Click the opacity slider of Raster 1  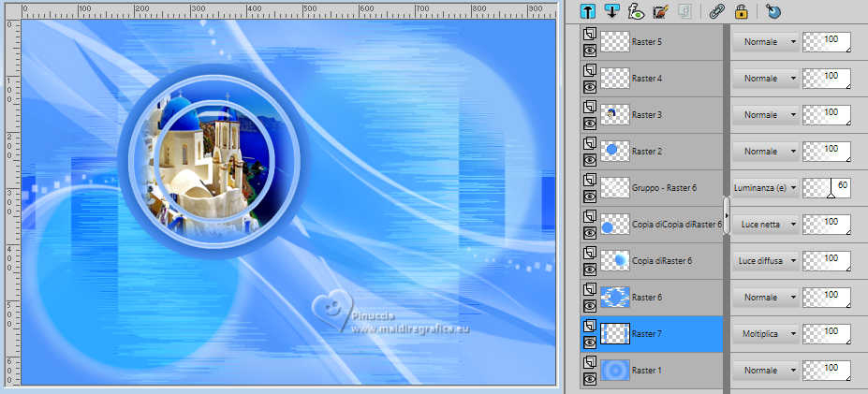pyautogui.click(x=827, y=371)
